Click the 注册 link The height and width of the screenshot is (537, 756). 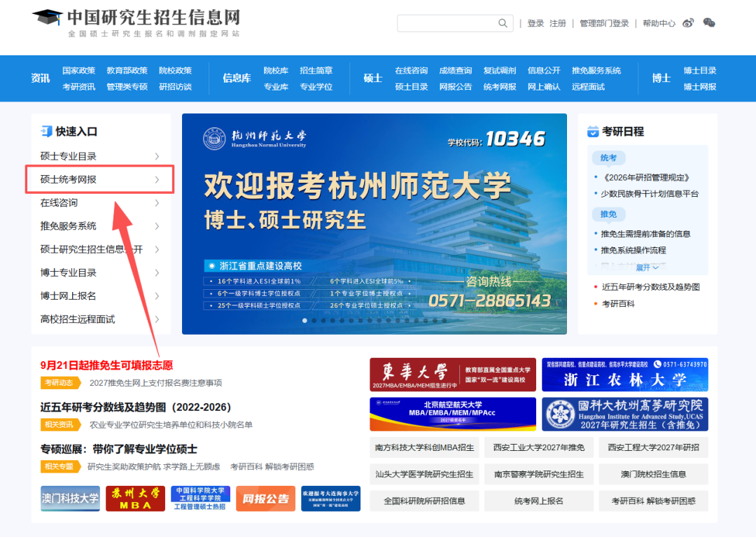[x=558, y=23]
